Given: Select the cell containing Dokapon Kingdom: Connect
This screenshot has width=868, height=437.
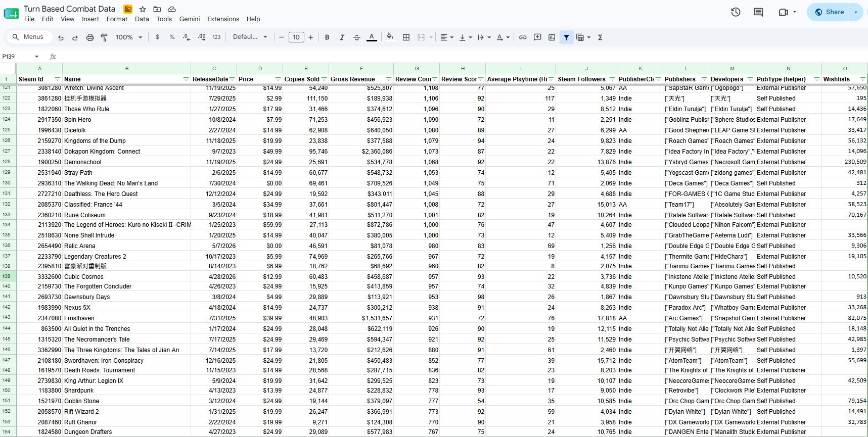Looking at the screenshot, I should (127, 152).
